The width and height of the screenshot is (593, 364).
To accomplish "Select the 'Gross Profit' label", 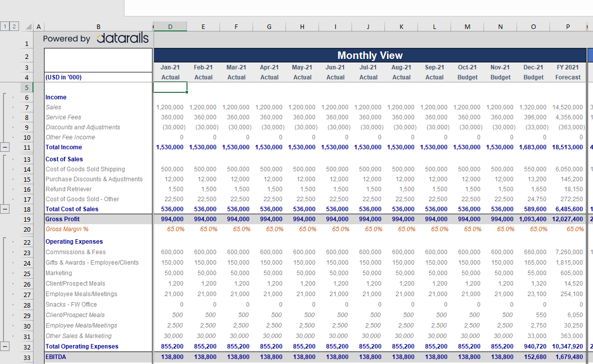I will [x=62, y=219].
